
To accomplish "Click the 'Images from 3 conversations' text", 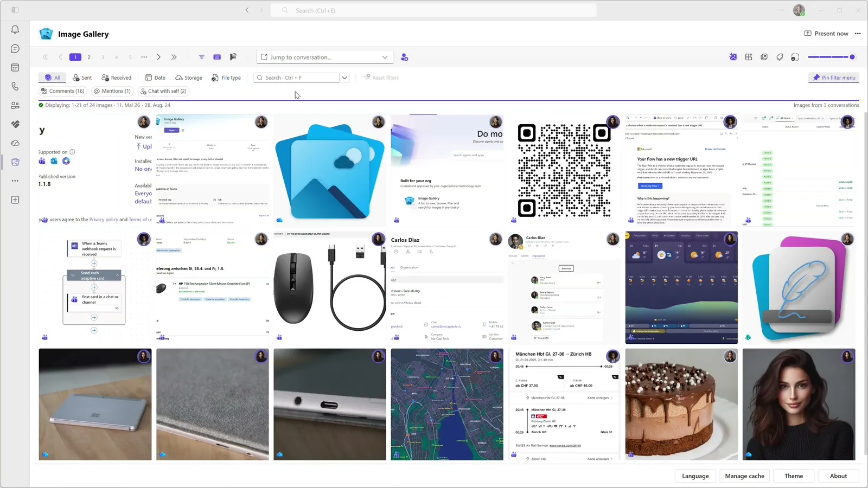I will 826,105.
